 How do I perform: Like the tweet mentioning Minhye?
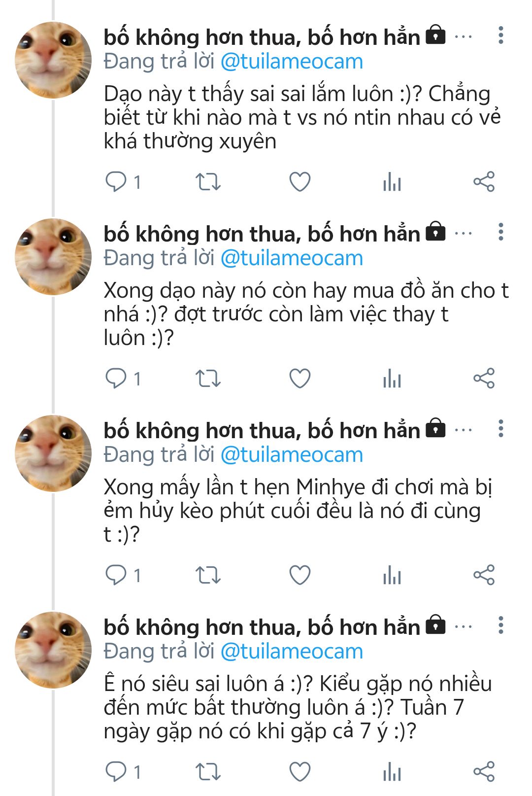[x=299, y=575]
